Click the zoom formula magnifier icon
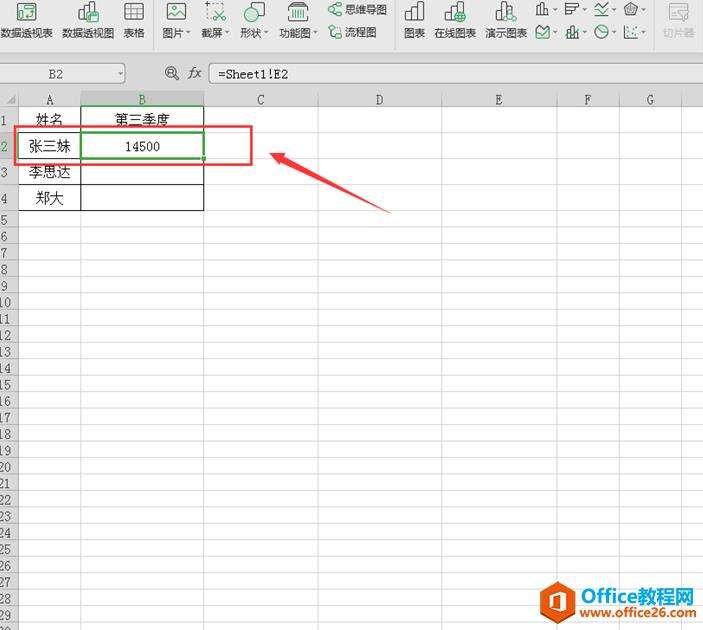The width and height of the screenshot is (703, 630). pyautogui.click(x=172, y=73)
